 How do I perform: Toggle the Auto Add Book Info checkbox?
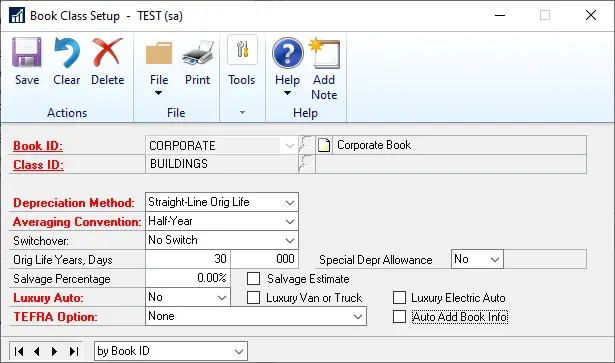[x=399, y=316]
